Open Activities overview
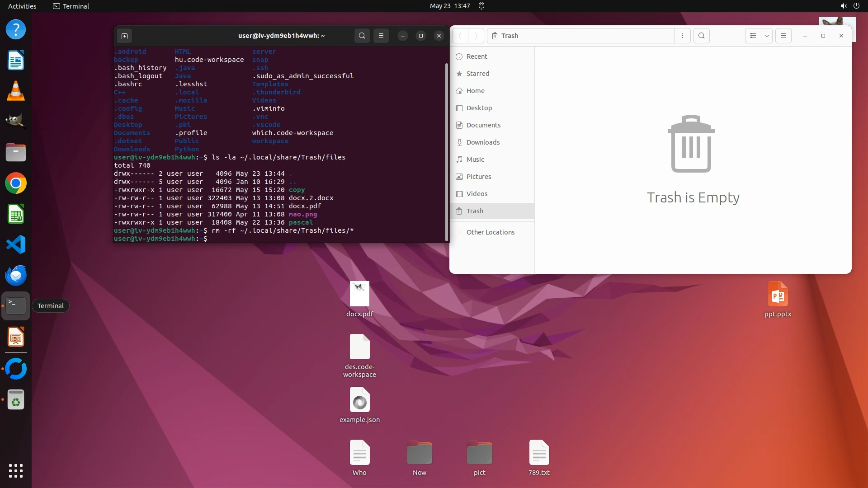 [x=22, y=6]
